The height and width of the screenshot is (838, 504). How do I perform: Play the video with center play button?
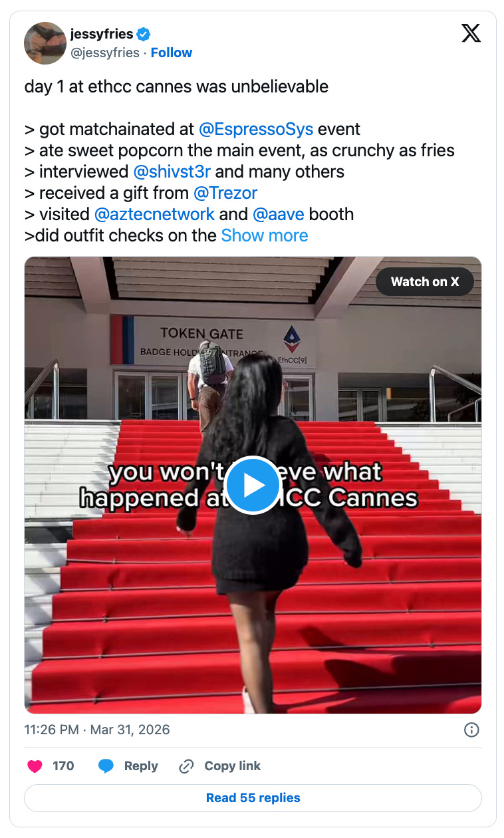pos(253,486)
